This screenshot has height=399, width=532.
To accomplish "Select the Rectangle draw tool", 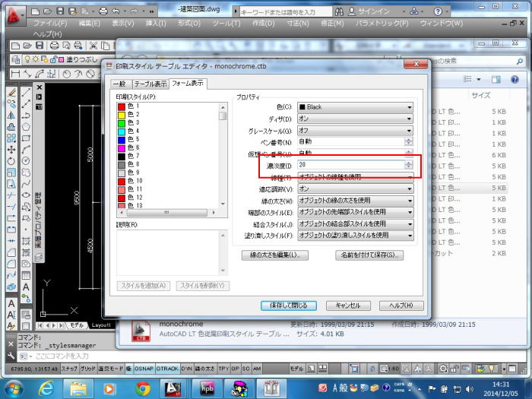I will click(26, 138).
